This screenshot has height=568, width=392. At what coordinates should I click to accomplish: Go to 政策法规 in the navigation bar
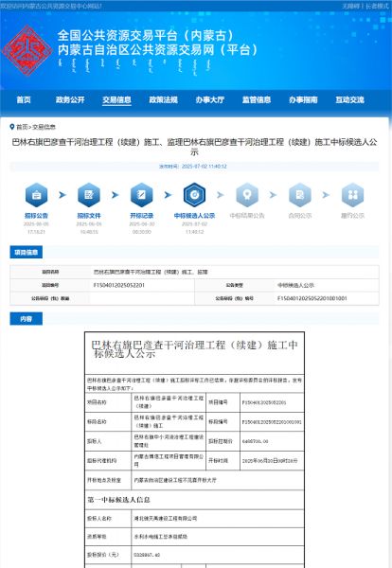[164, 99]
